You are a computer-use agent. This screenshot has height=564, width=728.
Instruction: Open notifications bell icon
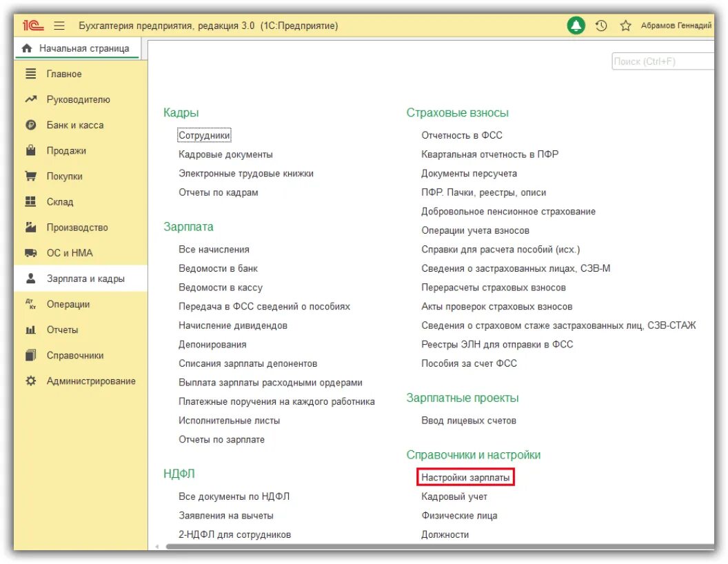tap(576, 26)
